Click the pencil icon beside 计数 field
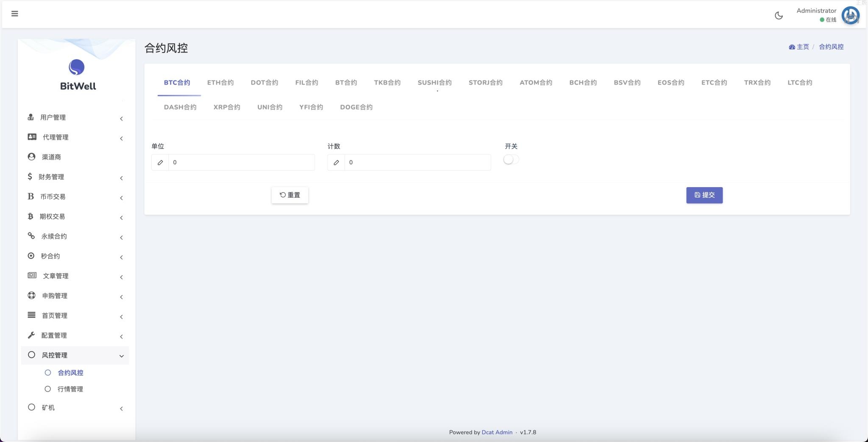This screenshot has width=868, height=442. tap(336, 163)
